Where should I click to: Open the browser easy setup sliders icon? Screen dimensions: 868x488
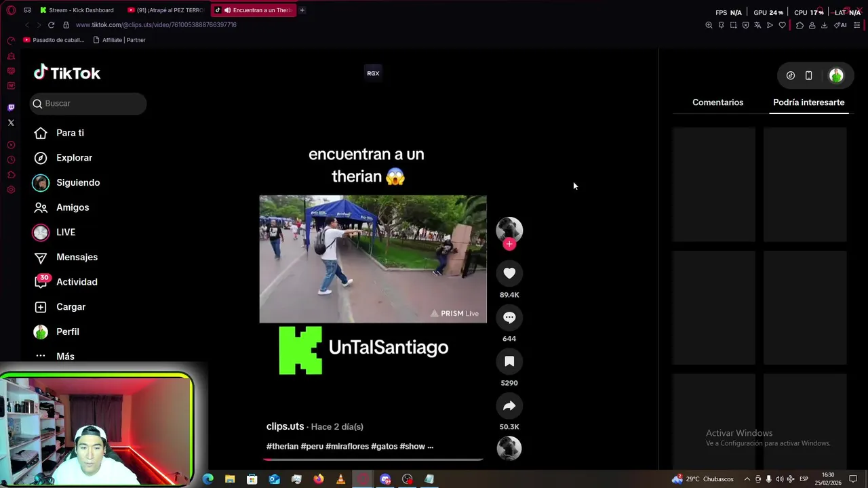click(857, 25)
